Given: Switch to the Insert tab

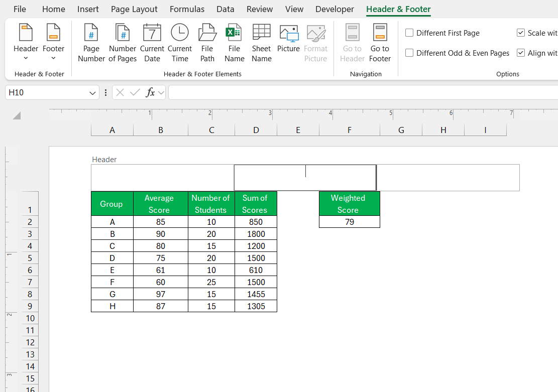Looking at the screenshot, I should tap(88, 9).
